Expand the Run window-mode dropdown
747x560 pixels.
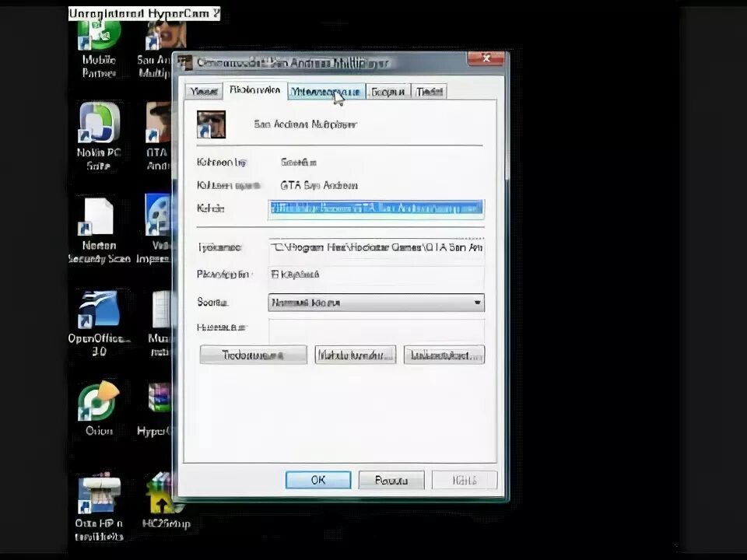point(377,303)
